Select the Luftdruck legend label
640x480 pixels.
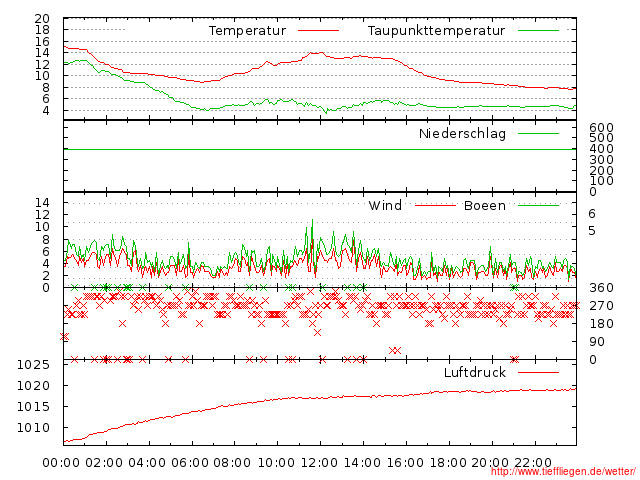click(474, 372)
